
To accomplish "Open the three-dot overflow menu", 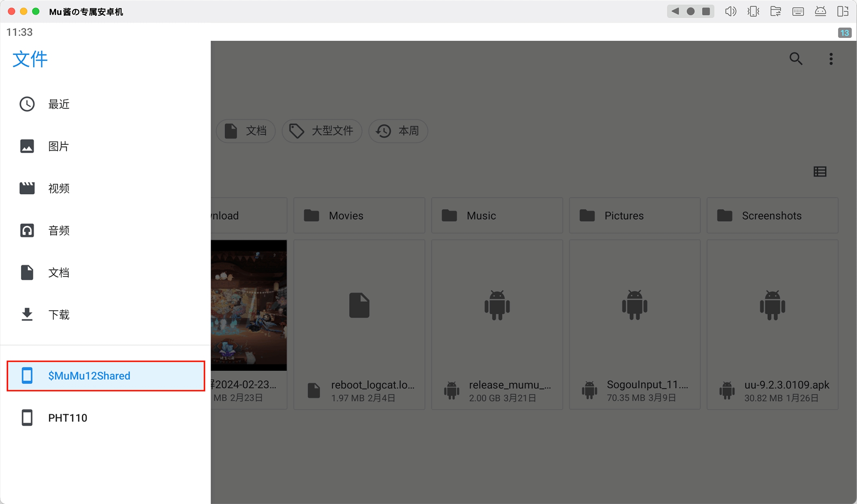I will coord(831,59).
